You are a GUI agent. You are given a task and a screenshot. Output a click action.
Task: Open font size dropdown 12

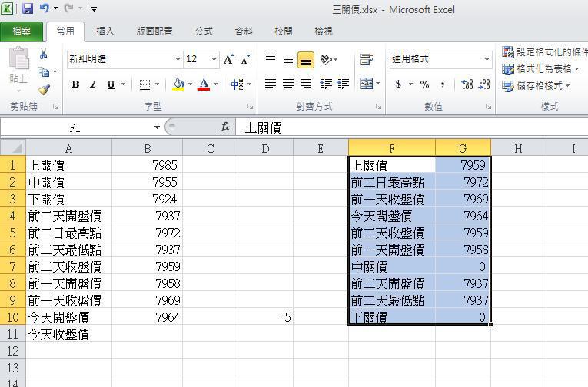coord(214,59)
